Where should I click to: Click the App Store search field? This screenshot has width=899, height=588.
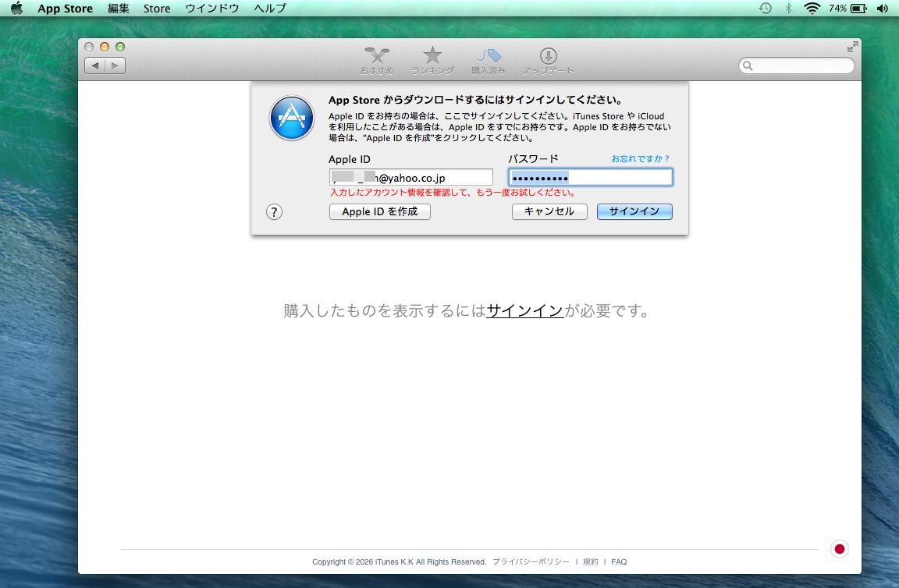(797, 66)
